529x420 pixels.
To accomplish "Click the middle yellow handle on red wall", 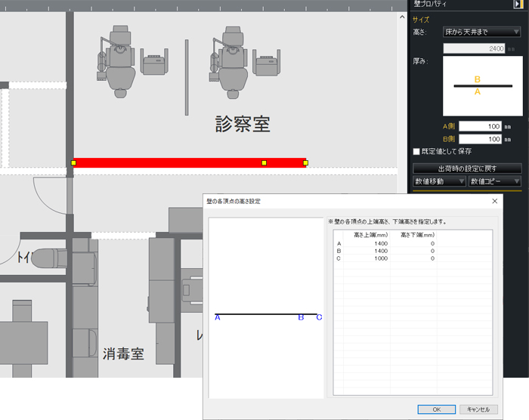I will (264, 162).
